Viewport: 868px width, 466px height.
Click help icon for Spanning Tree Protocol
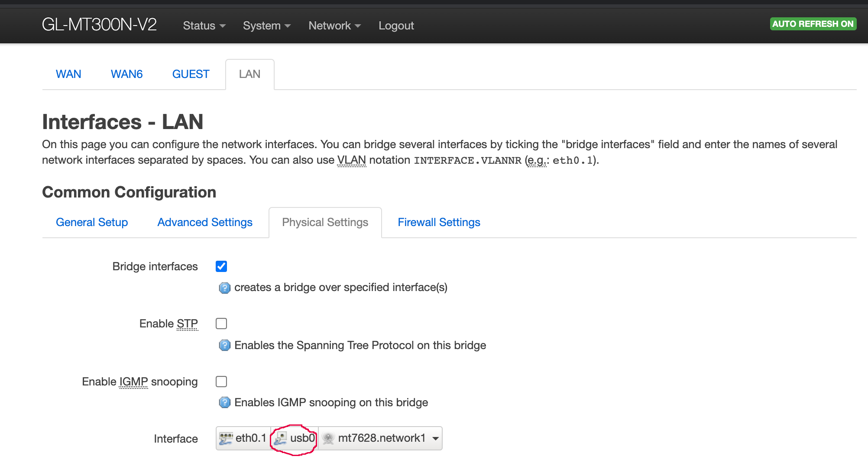coord(224,345)
